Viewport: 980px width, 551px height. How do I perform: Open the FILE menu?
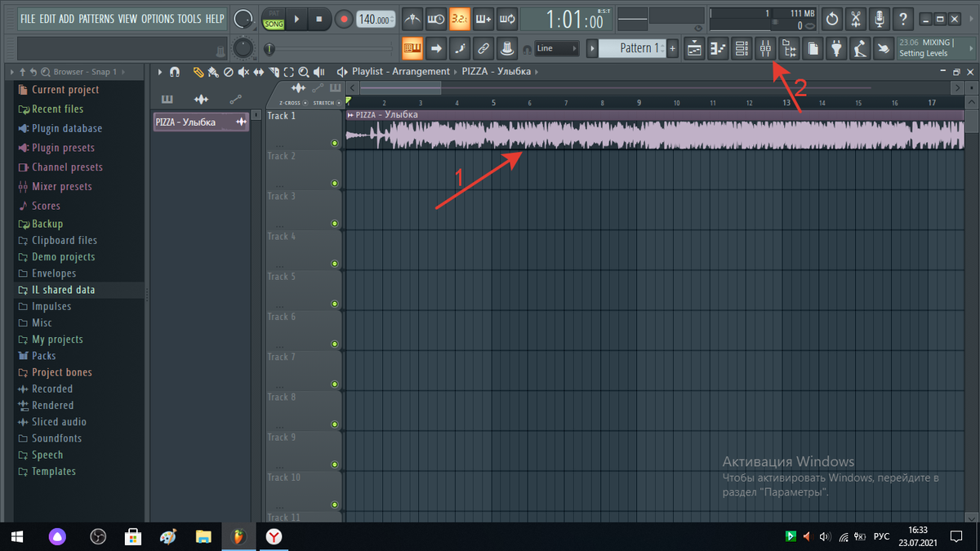[28, 19]
